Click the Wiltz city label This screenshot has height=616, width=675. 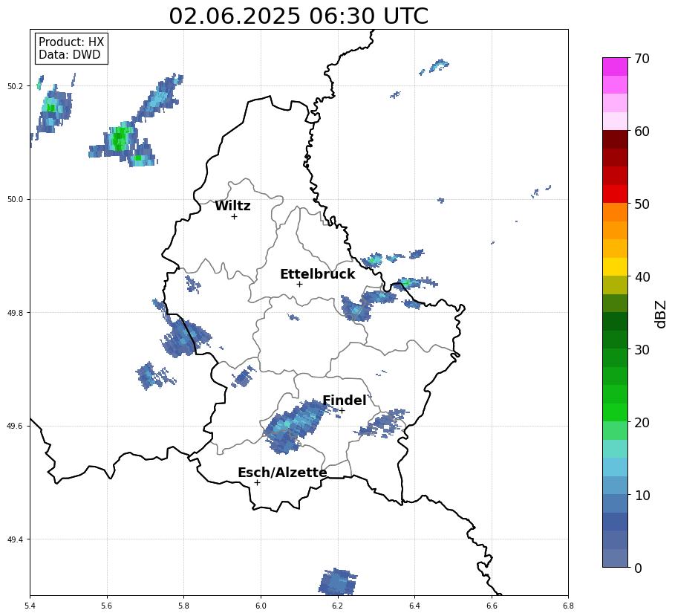coord(232,206)
